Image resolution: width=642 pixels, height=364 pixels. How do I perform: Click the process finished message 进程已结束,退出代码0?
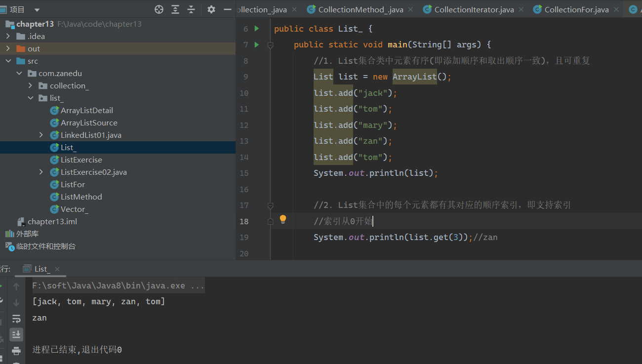(77, 350)
